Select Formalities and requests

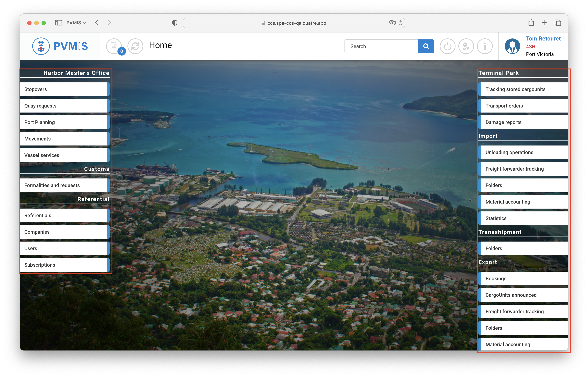[65, 185]
